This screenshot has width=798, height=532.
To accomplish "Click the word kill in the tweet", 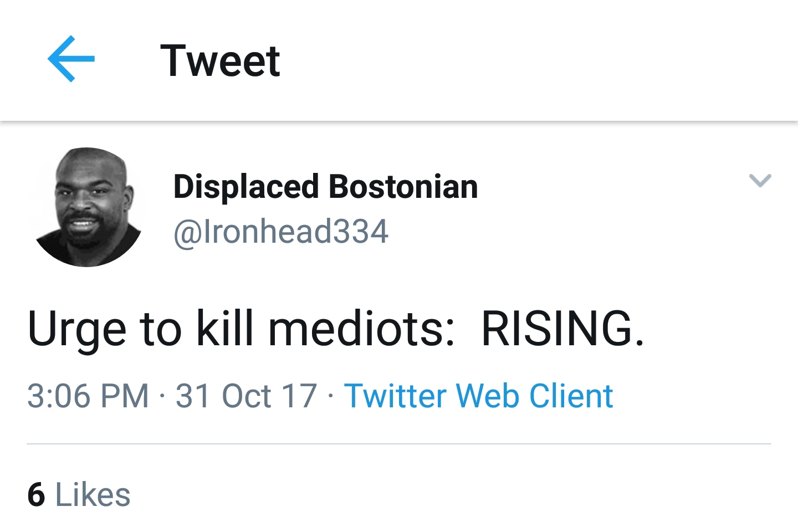I will tap(224, 328).
